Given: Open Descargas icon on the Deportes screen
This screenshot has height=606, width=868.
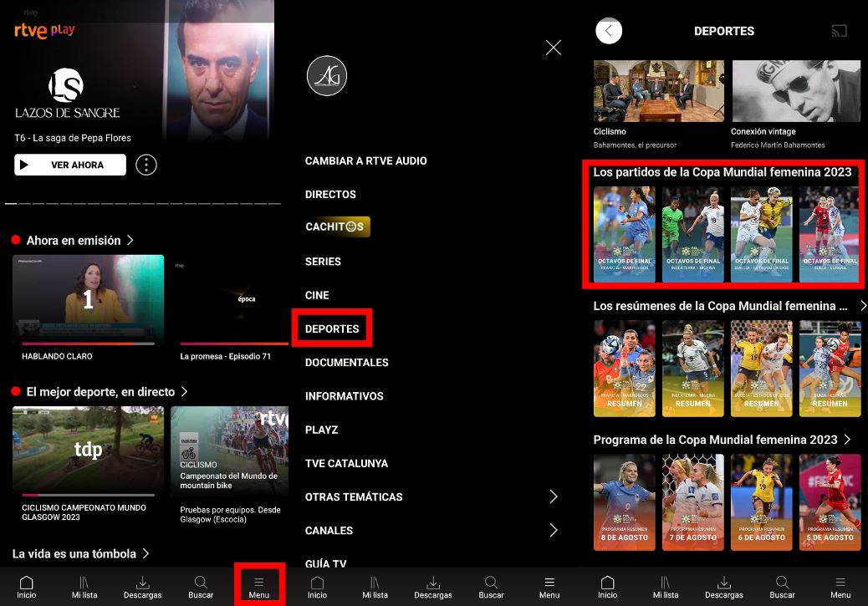Looking at the screenshot, I should [x=724, y=586].
